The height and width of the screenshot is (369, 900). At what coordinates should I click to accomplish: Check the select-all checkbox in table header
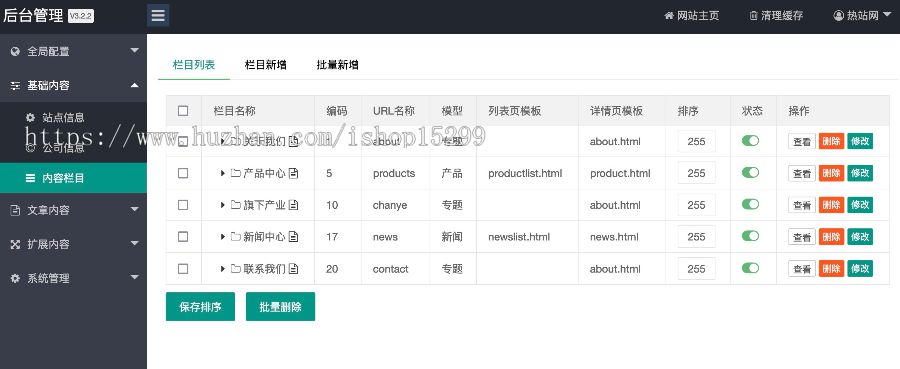183,111
